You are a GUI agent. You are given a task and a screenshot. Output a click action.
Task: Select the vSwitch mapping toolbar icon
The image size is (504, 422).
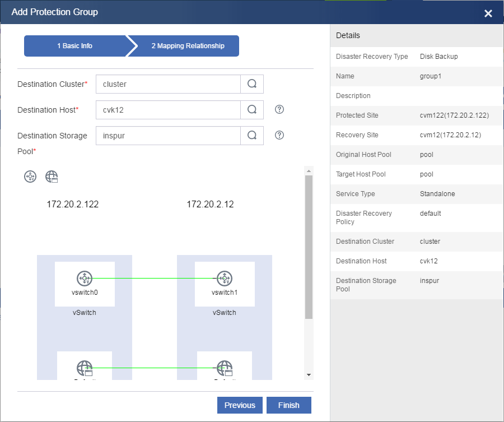[x=30, y=177]
